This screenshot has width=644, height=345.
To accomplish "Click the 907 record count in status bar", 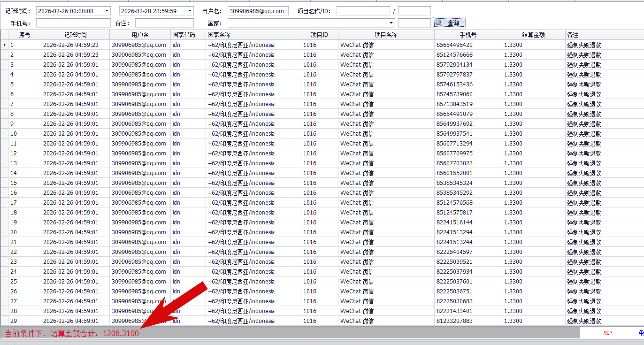I will [x=608, y=333].
